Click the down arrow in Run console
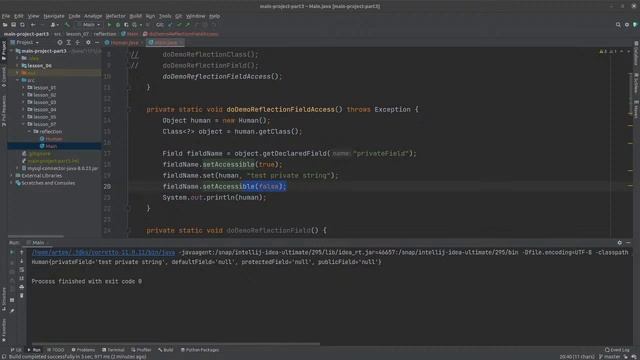The height and width of the screenshot is (360, 640). click(22, 261)
